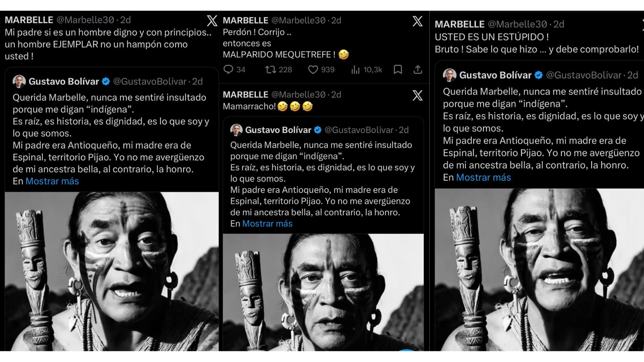644x362 pixels.
Task: Expand Mostrar más in the left column
Action: click(52, 181)
